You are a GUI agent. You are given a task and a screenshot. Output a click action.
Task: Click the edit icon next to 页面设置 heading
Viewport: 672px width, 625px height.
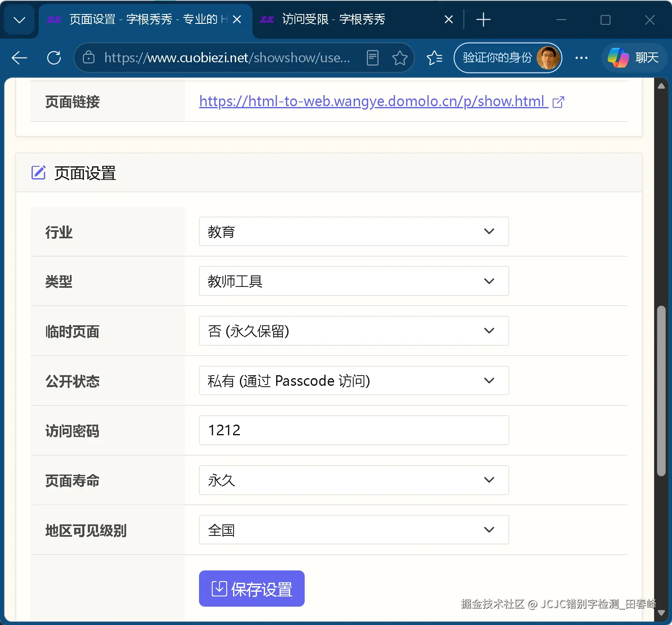(x=38, y=173)
